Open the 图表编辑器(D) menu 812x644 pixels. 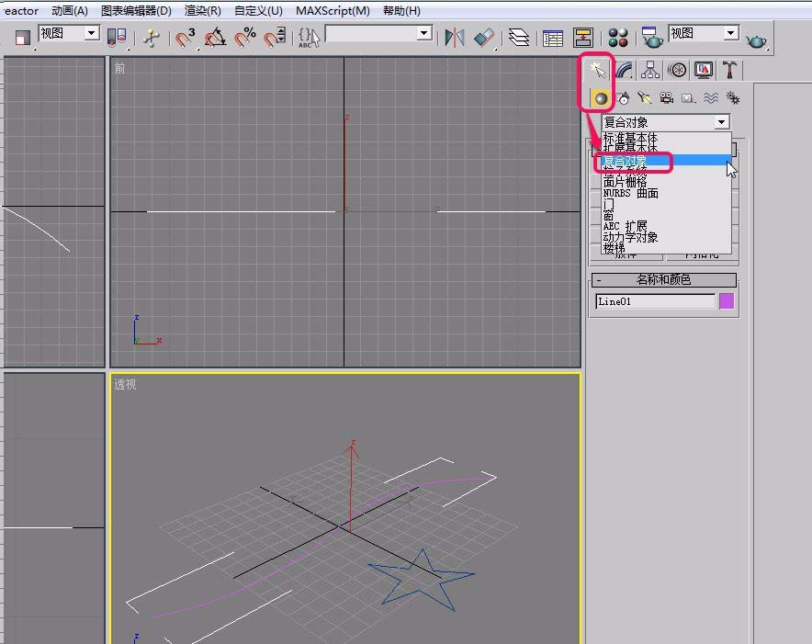[136, 11]
